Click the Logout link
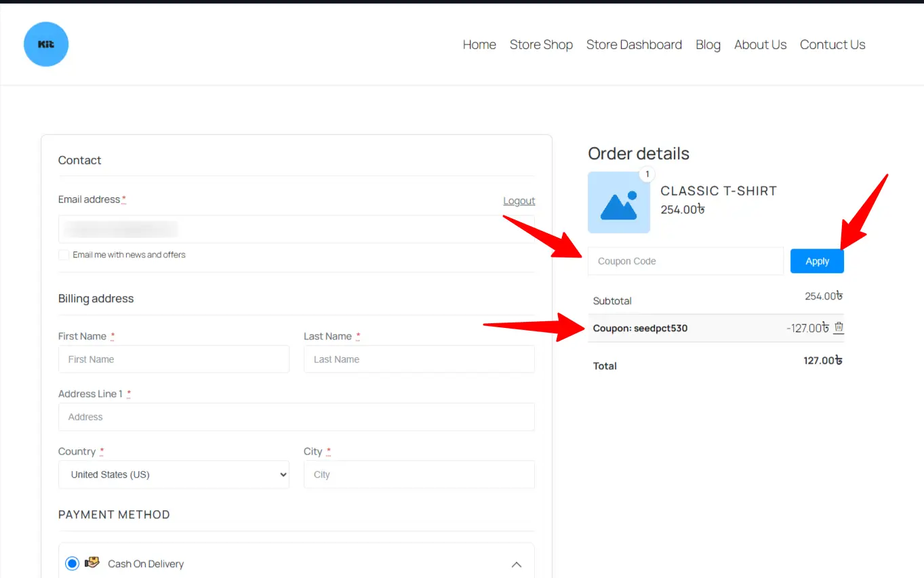The width and height of the screenshot is (924, 578). pyautogui.click(x=519, y=201)
